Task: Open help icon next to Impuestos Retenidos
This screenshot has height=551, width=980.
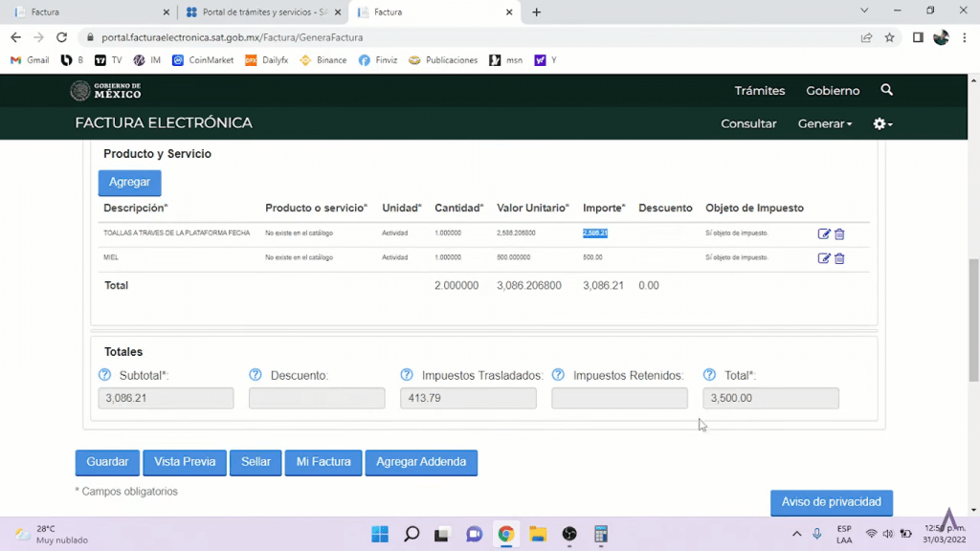Action: coord(558,375)
